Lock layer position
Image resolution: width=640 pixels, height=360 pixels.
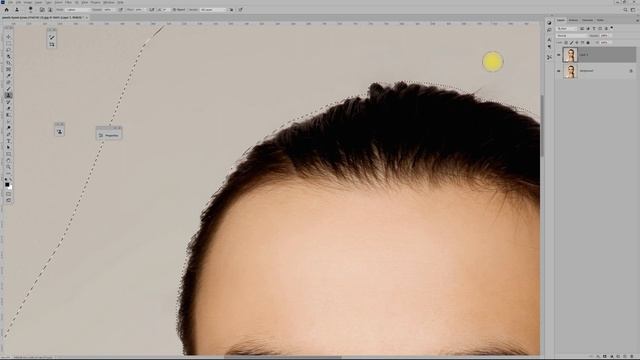(x=577, y=42)
